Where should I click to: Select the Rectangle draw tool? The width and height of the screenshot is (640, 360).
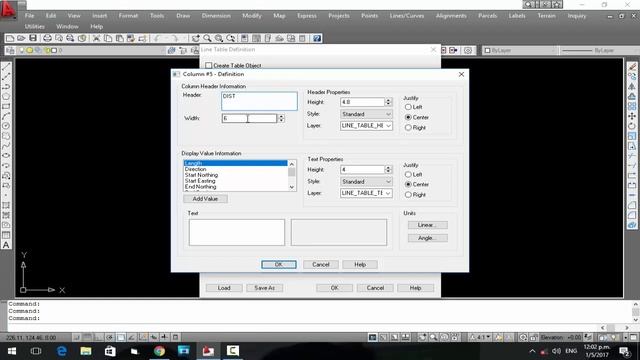(6, 107)
